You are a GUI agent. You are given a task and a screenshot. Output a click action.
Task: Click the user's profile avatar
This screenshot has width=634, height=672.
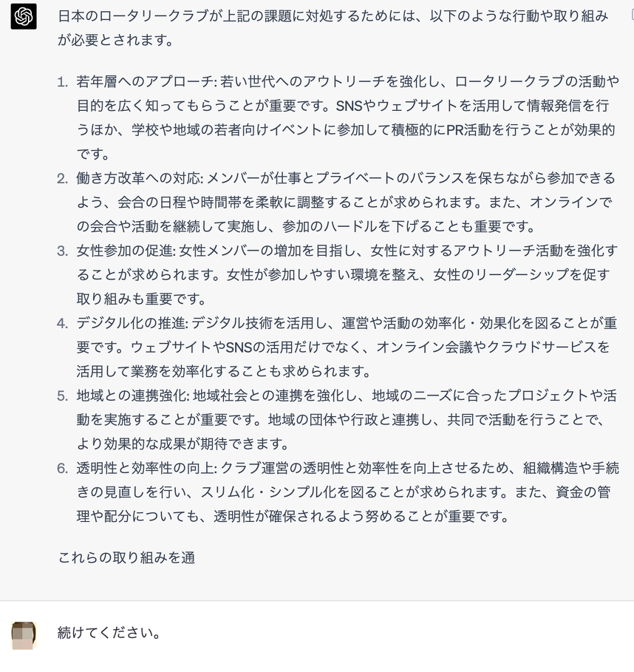[24, 634]
